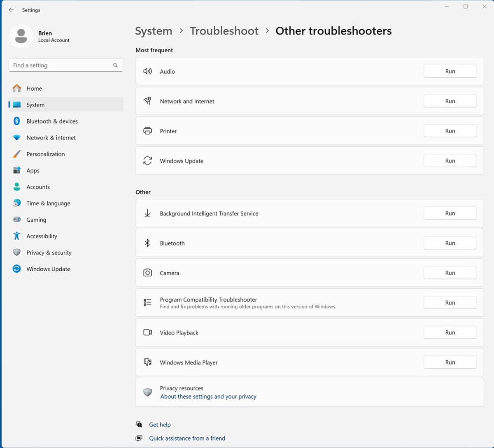Go to Network & internet settings
Viewport: 494px width, 448px height.
51,138
